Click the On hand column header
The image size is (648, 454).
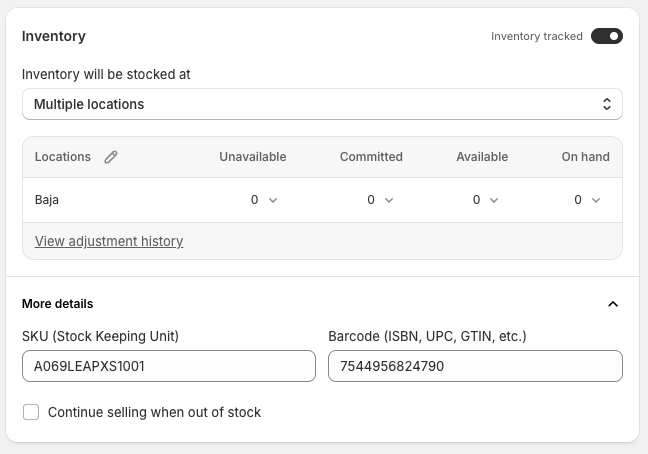585,157
